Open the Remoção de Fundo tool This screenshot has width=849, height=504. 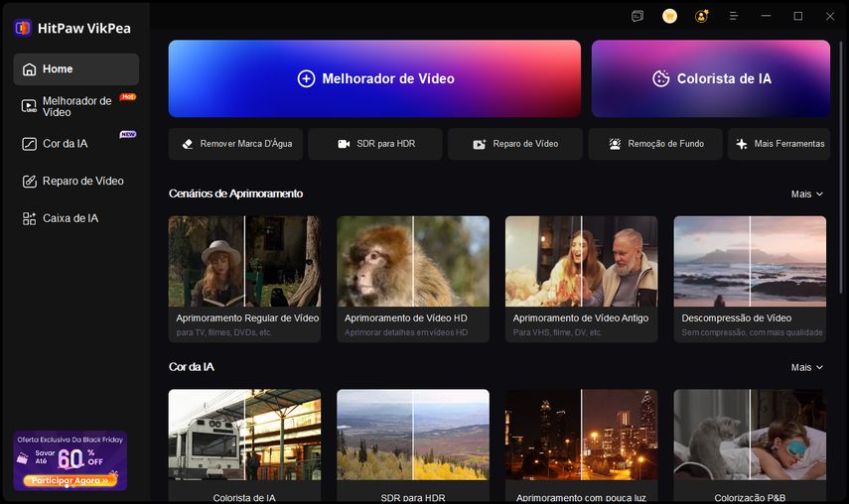654,144
